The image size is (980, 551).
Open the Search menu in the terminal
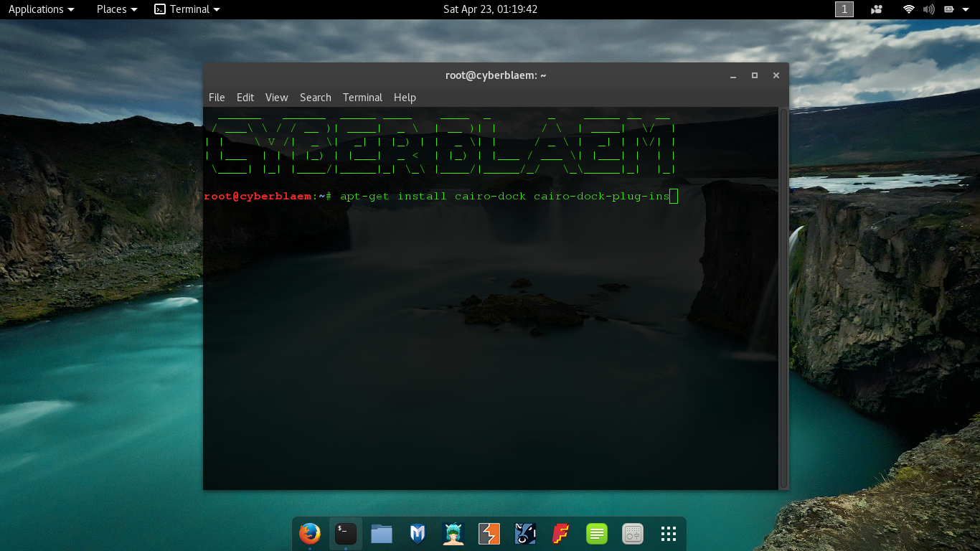pos(315,97)
